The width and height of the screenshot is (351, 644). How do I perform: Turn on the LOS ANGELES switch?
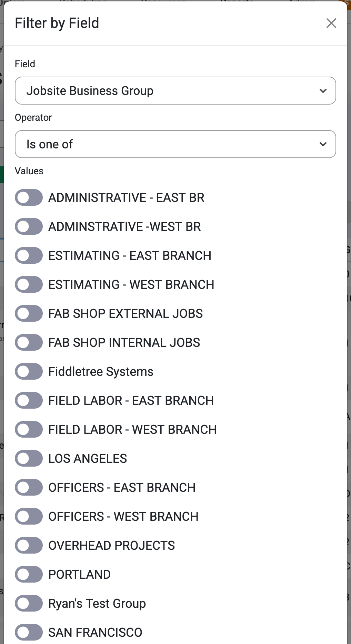click(29, 458)
